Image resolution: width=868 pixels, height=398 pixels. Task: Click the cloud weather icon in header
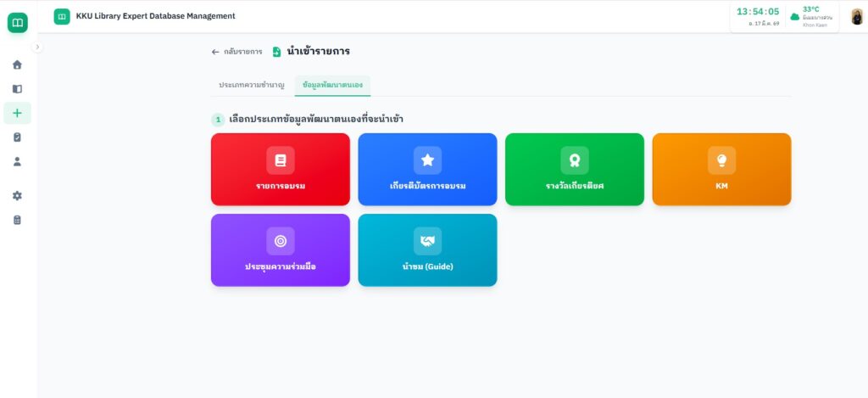794,16
